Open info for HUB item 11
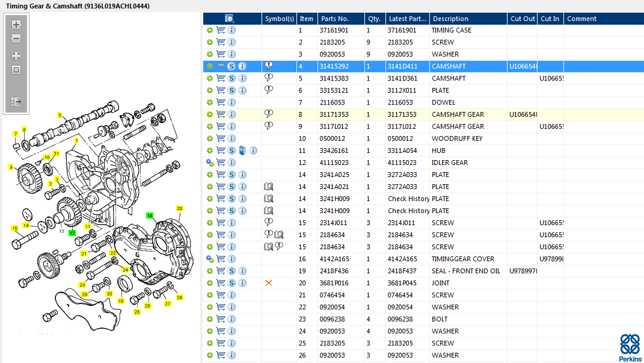Screen dimensions: 644x363 tap(253, 150)
